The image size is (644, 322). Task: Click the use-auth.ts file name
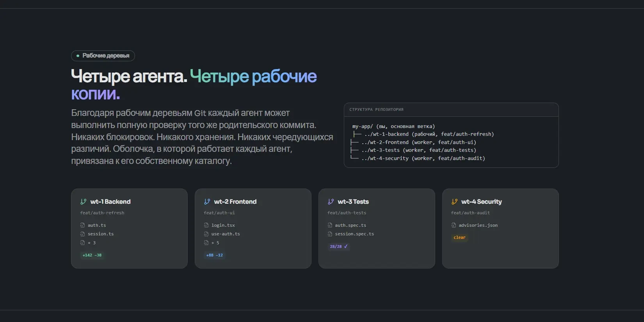coord(226,234)
